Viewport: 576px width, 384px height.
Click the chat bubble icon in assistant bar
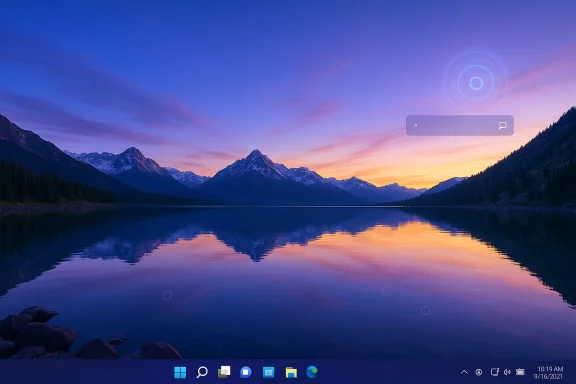502,126
